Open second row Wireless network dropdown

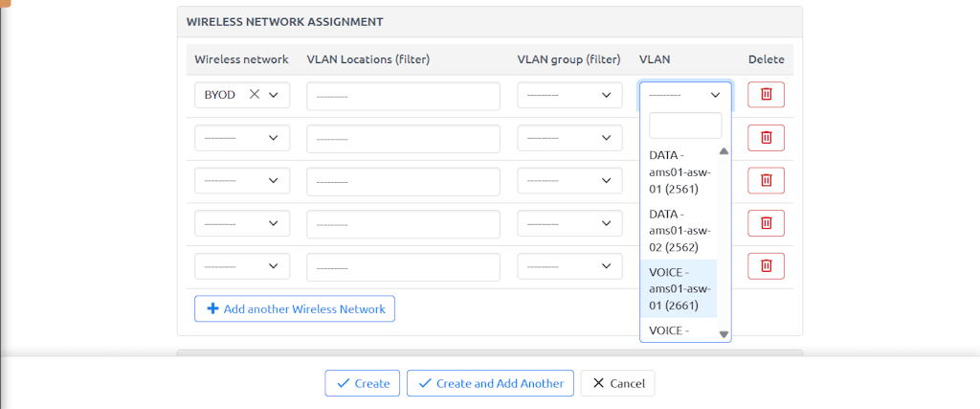tap(241, 138)
